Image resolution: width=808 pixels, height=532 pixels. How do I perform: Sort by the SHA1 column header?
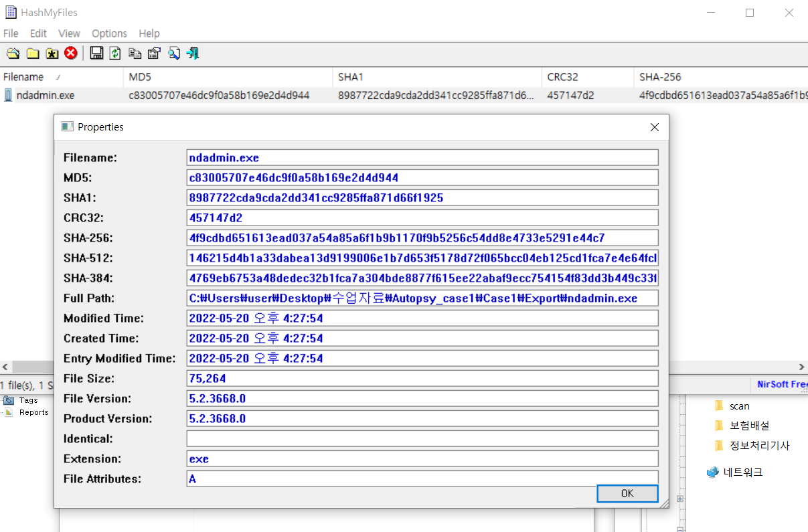click(437, 77)
